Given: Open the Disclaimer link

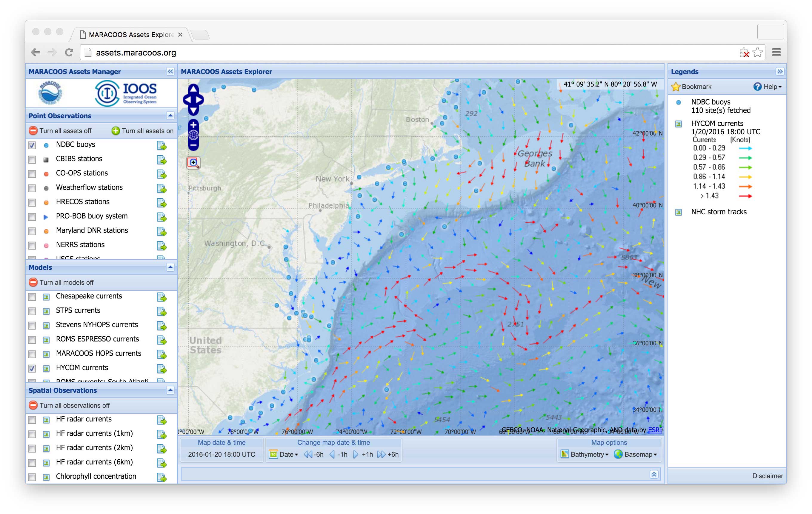Looking at the screenshot, I should tap(768, 475).
